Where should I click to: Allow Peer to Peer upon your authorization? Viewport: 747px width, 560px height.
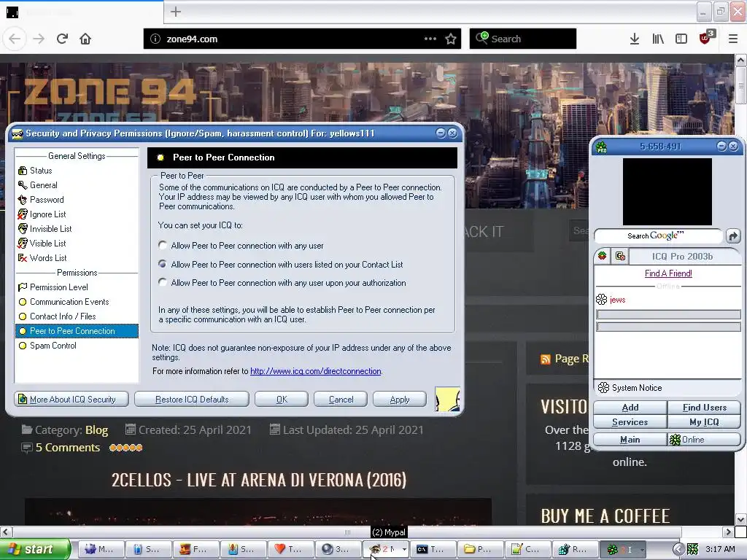(x=163, y=282)
